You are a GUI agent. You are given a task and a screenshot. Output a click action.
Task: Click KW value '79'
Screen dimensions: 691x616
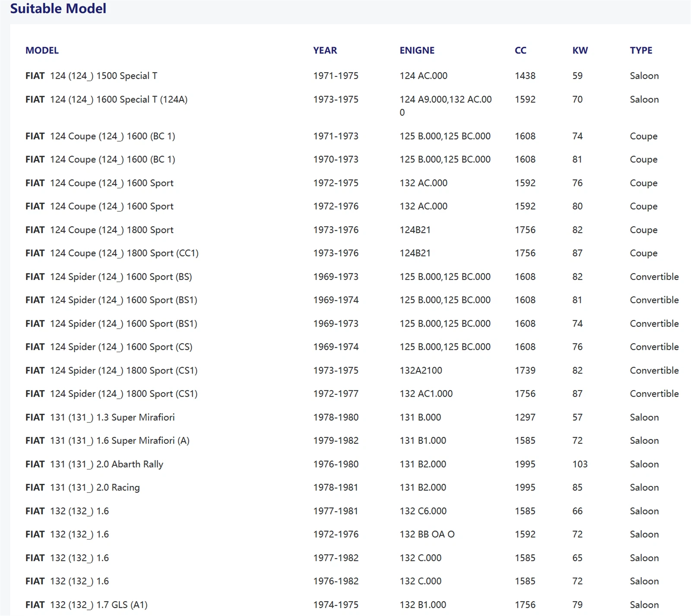tap(577, 605)
